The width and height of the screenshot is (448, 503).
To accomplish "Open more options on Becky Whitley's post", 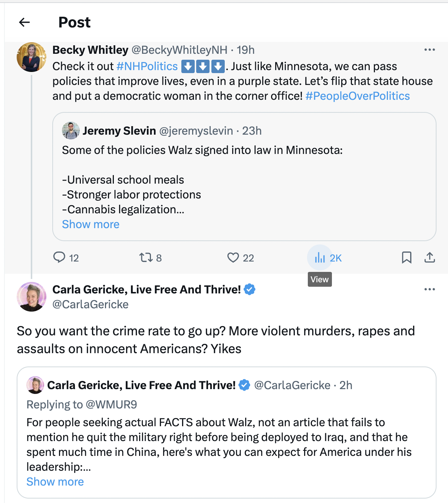I will (x=429, y=50).
